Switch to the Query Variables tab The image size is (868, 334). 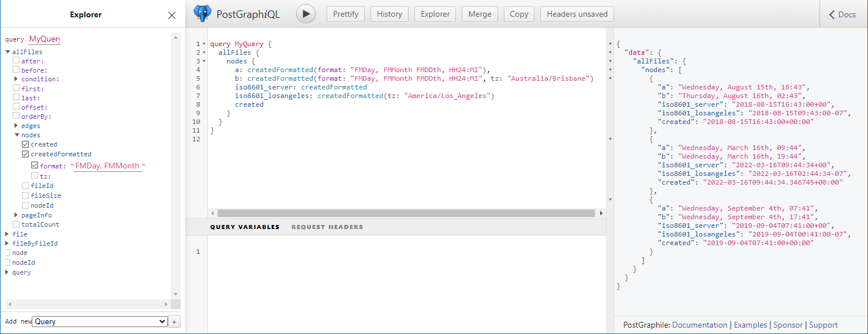[x=245, y=227]
